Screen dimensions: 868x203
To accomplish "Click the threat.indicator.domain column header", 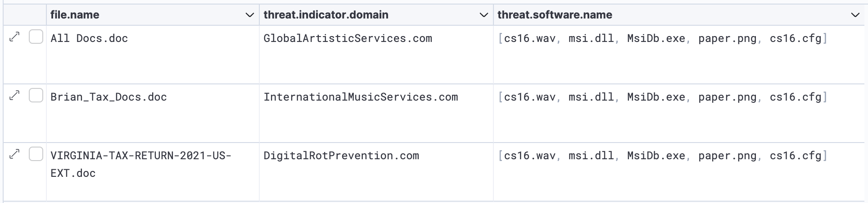I will click(x=326, y=15).
